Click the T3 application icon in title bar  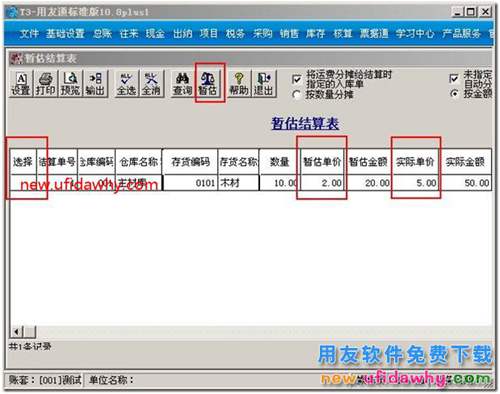13,12
